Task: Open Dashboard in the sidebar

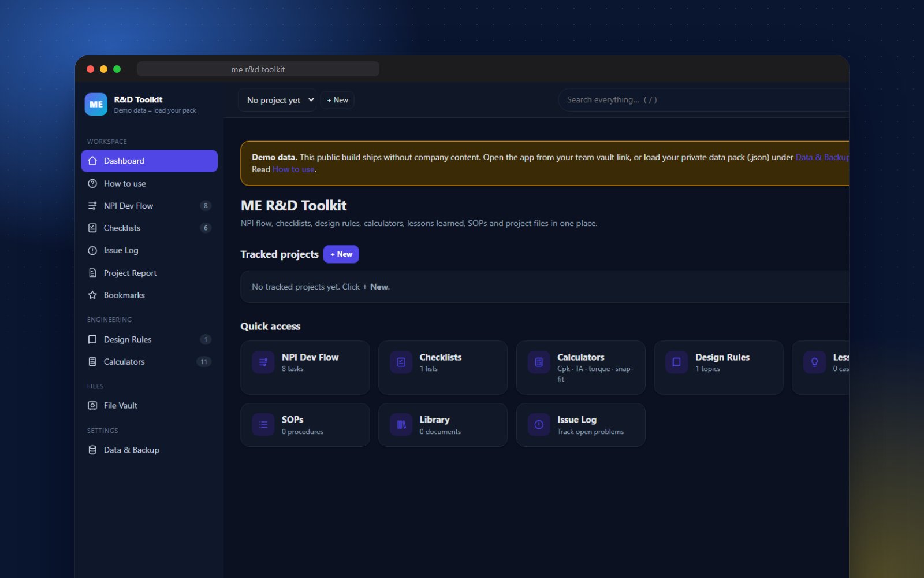Action: tap(149, 161)
